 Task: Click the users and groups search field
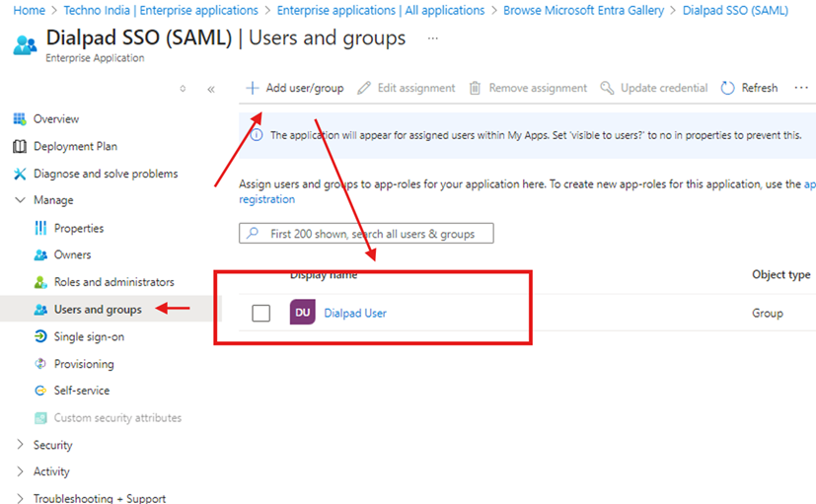[366, 234]
